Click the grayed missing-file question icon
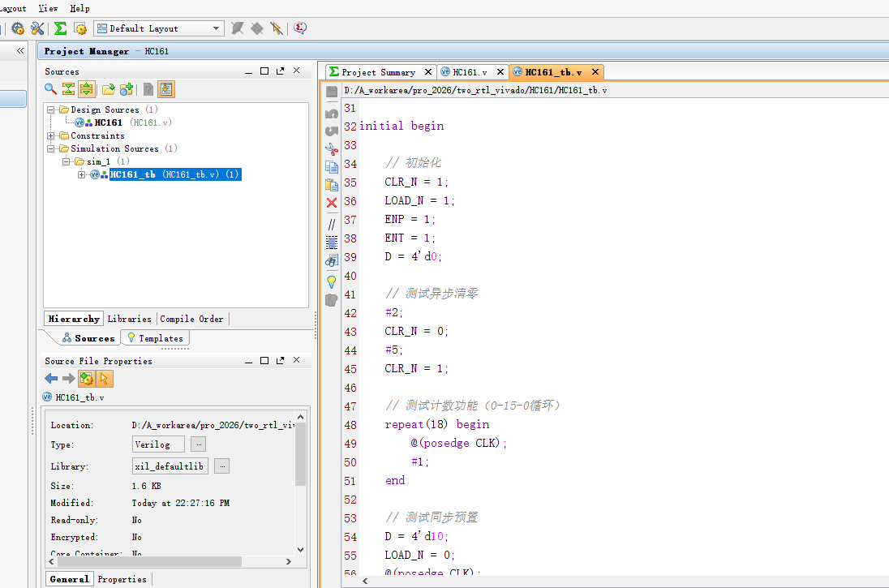 [x=148, y=89]
